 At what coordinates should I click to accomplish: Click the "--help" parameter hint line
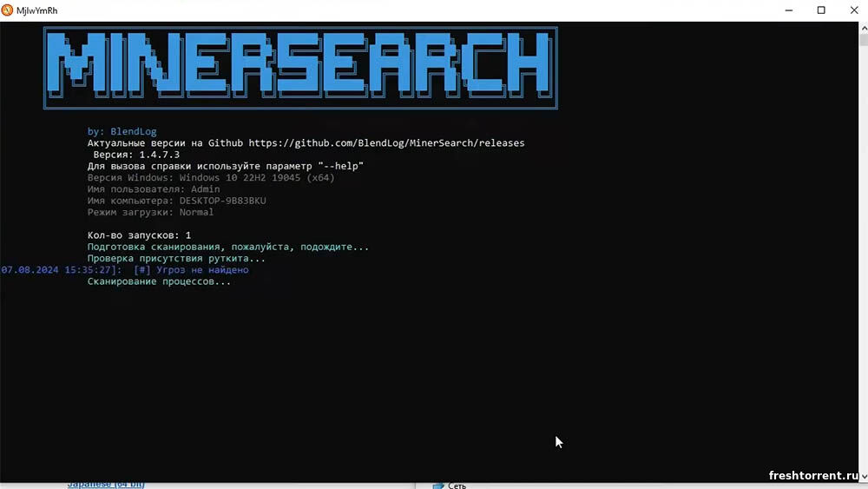click(225, 166)
